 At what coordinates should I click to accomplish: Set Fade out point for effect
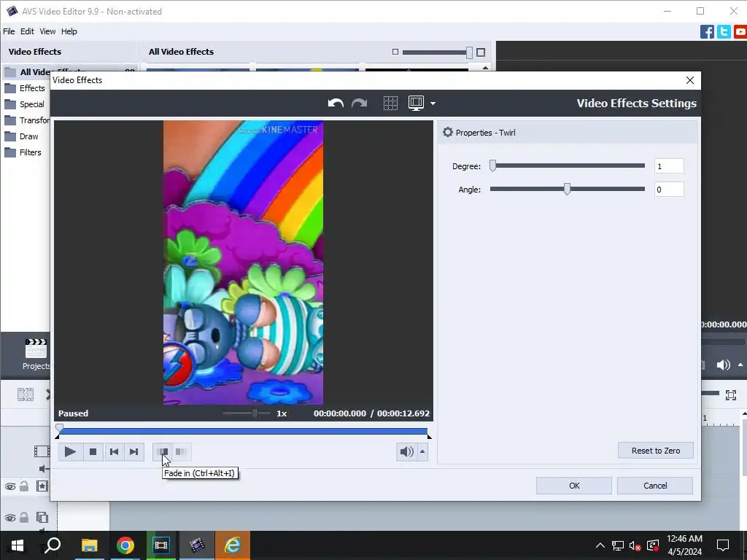(x=181, y=451)
